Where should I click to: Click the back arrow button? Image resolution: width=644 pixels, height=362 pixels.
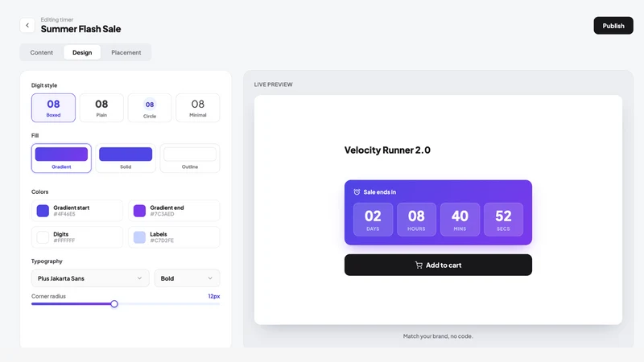coord(27,26)
